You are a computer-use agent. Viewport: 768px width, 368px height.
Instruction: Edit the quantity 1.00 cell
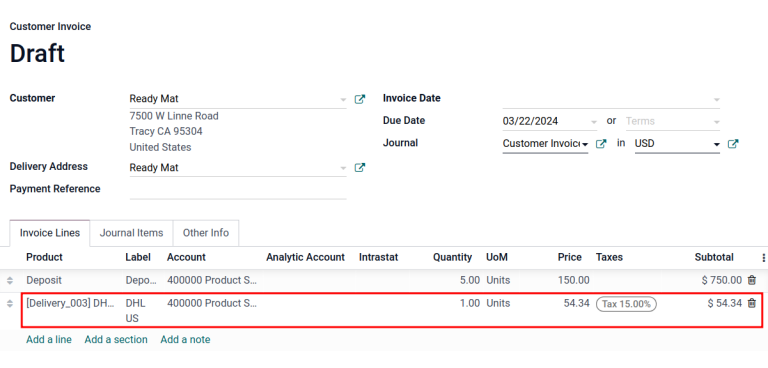tap(470, 303)
